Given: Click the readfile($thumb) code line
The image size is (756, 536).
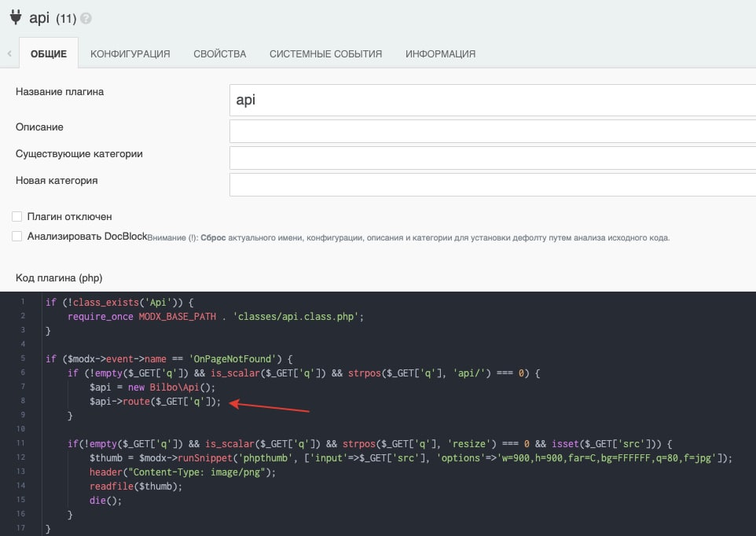Looking at the screenshot, I should [136, 486].
